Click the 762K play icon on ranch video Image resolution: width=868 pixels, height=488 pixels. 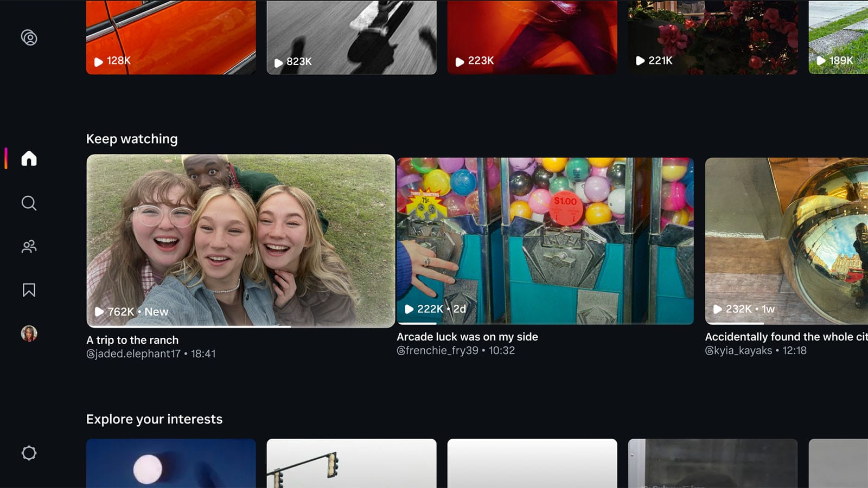point(99,312)
